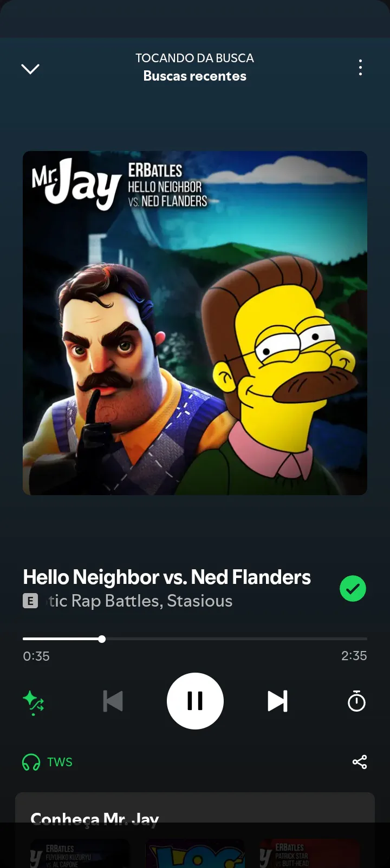Skip to the previous track

click(113, 701)
